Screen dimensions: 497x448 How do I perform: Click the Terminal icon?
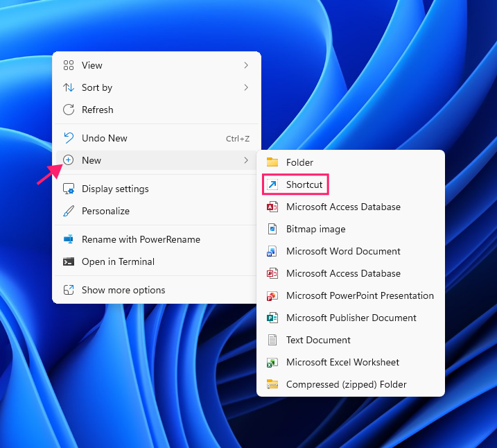[x=69, y=261]
